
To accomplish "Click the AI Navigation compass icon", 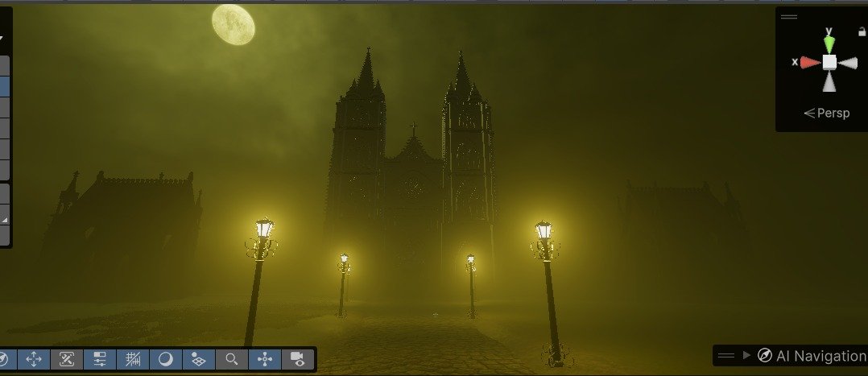I will 764,356.
